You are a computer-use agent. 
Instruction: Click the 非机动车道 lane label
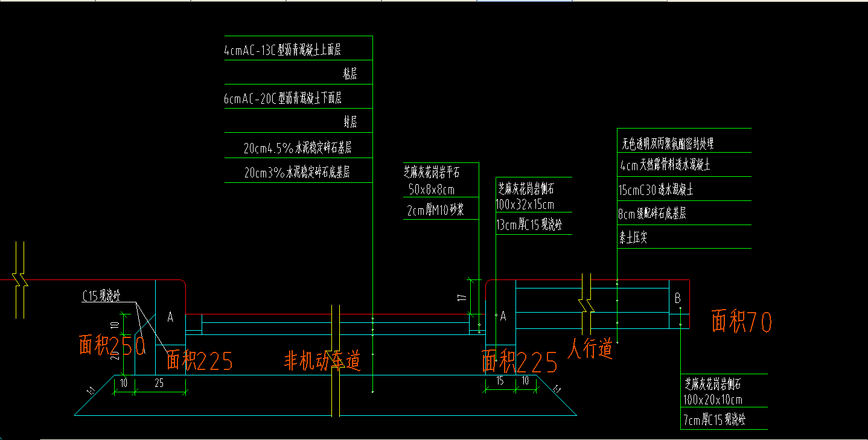(322, 361)
